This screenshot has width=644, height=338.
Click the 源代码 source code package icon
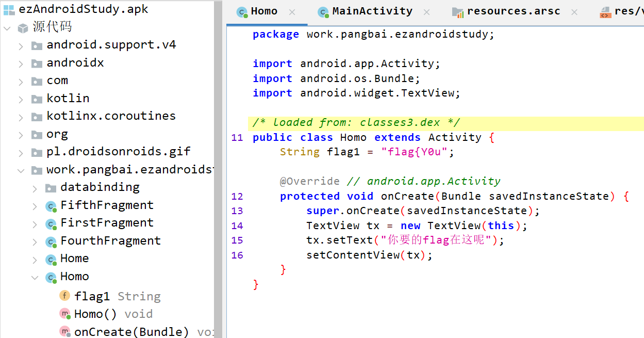pyautogui.click(x=23, y=27)
